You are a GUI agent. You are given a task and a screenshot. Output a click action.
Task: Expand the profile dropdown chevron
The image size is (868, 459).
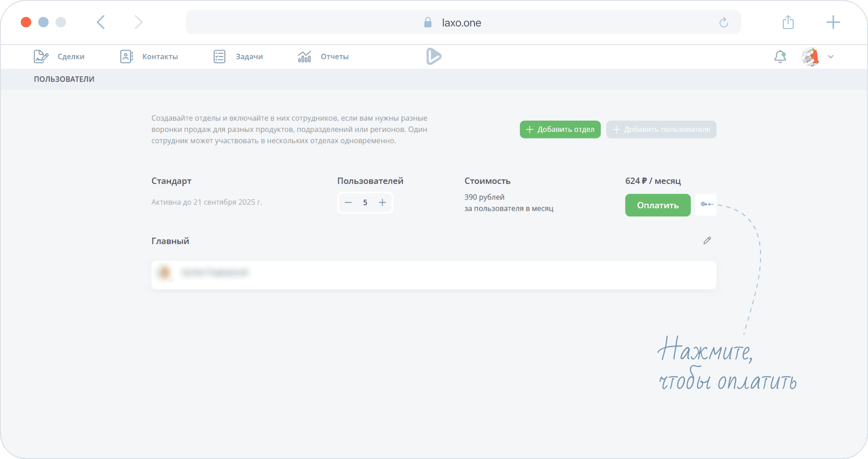pos(831,57)
